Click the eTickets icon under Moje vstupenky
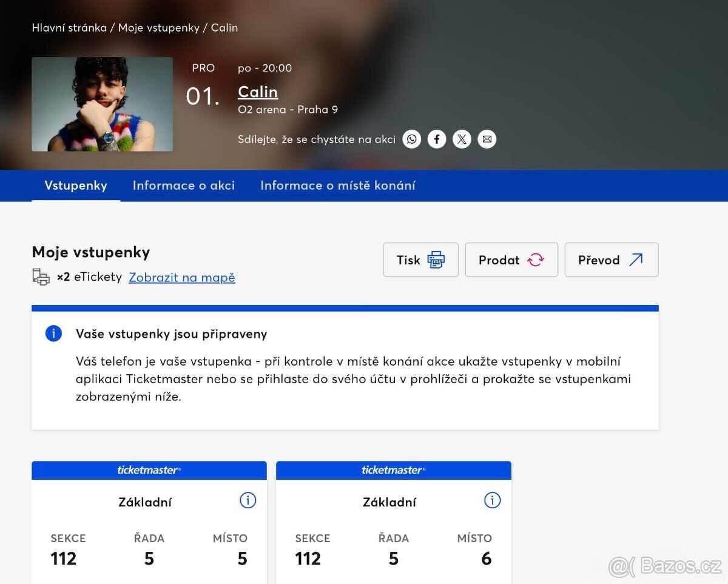 41,277
